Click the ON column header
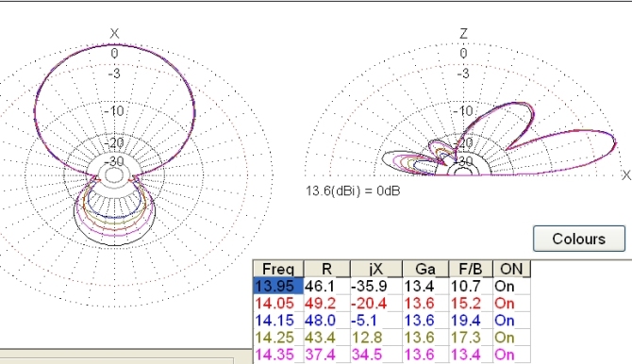This screenshot has height=364, width=632. [511, 269]
